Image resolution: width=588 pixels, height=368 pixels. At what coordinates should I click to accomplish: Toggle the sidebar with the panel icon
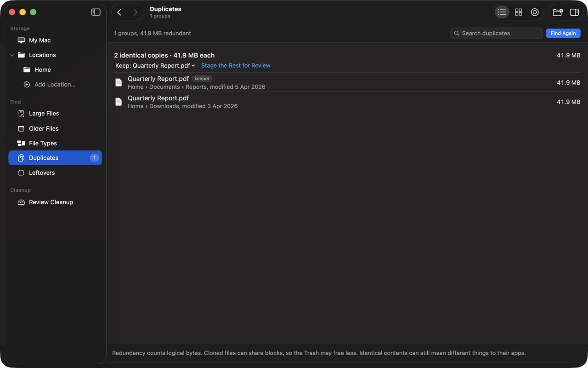96,12
